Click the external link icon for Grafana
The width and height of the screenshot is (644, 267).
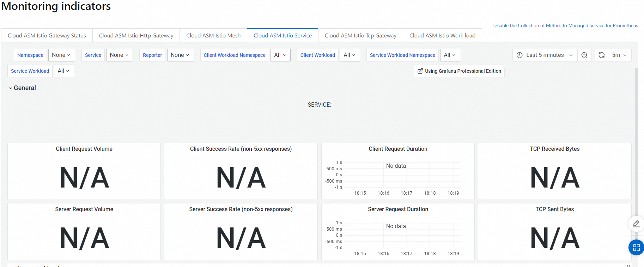(420, 71)
